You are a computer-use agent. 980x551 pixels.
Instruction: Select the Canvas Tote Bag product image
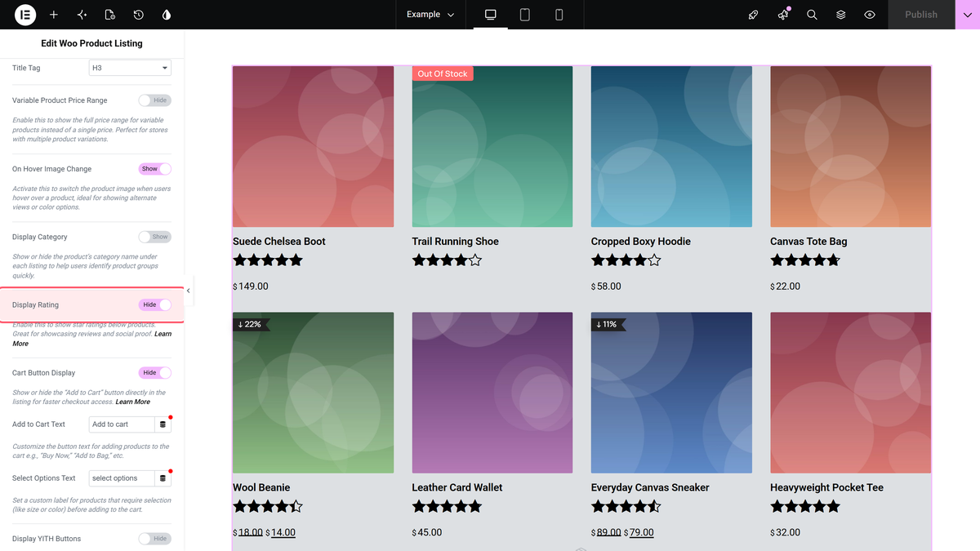click(x=850, y=147)
